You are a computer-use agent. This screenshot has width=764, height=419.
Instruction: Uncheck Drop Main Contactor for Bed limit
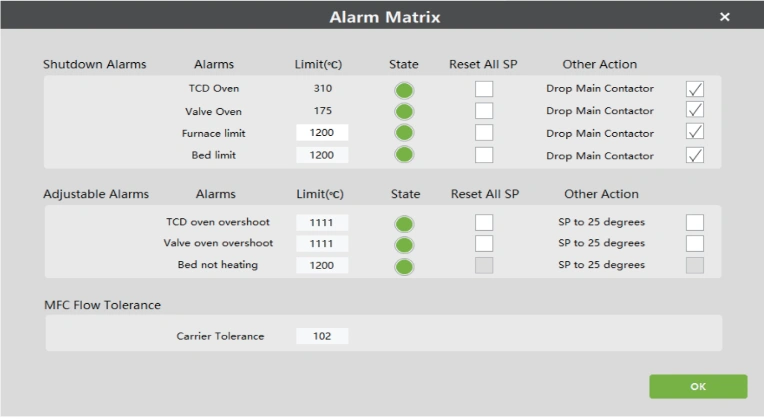pyautogui.click(x=695, y=155)
